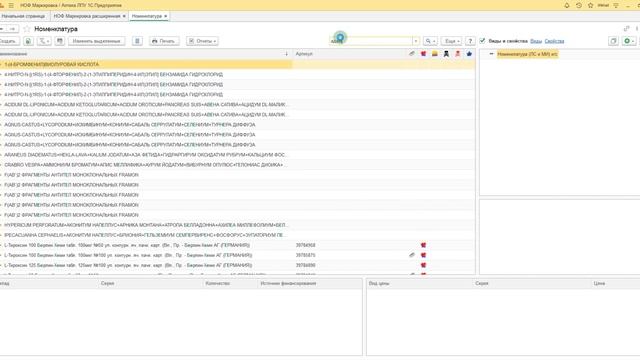Open the Свойства link
Viewport: 640px width, 360px height.
554,41
